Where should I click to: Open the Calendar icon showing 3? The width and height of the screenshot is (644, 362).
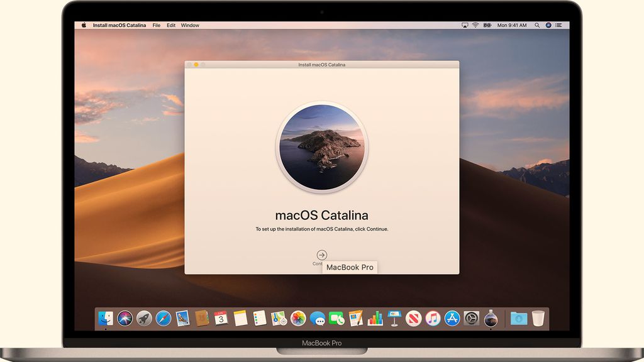221,318
